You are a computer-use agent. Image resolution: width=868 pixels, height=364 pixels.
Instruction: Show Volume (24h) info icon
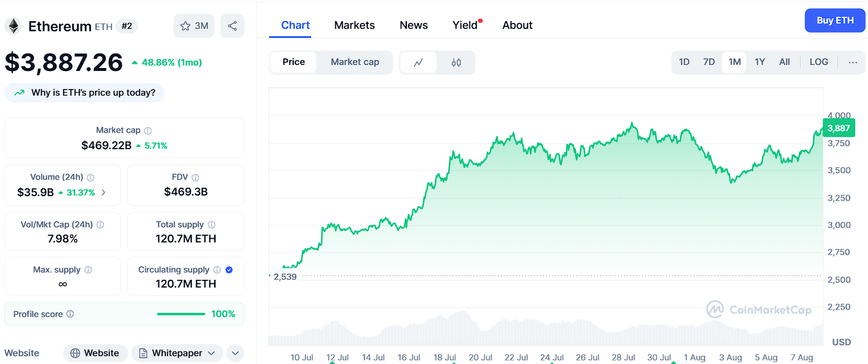pyautogui.click(x=91, y=177)
